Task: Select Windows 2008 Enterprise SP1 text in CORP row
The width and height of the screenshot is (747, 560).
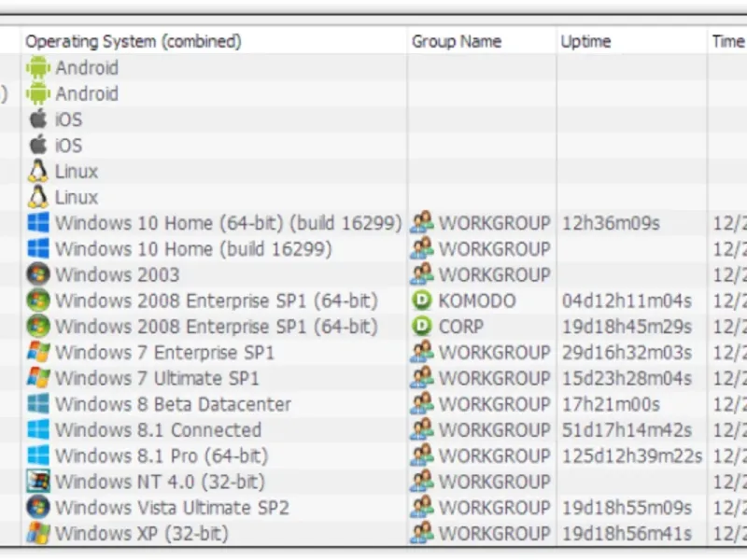Action: 217,326
